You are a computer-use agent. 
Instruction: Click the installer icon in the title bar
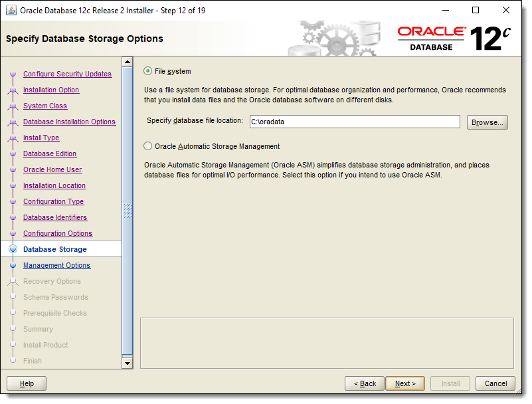click(x=9, y=10)
